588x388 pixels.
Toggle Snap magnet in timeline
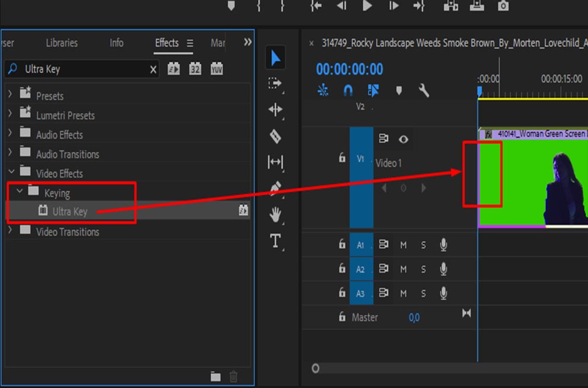[x=348, y=91]
